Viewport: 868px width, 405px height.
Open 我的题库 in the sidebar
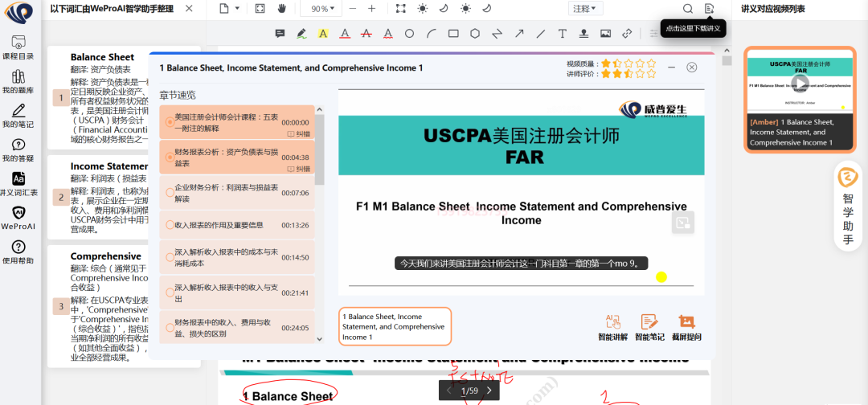tap(18, 82)
